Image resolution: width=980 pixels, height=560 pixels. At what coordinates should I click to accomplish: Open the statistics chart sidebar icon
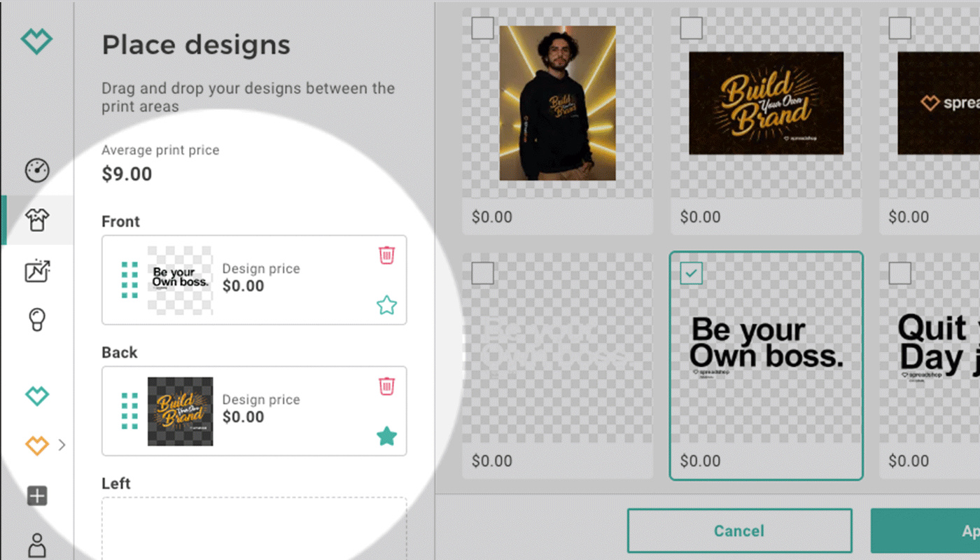(37, 271)
